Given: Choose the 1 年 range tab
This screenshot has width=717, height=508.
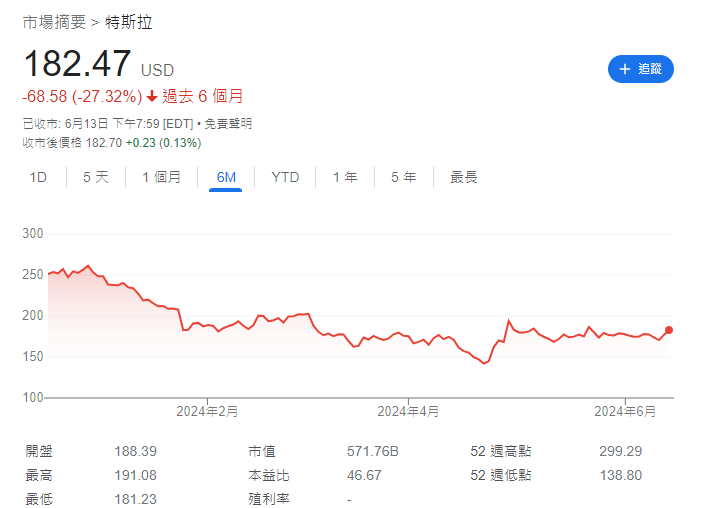Looking at the screenshot, I should click(x=345, y=177).
